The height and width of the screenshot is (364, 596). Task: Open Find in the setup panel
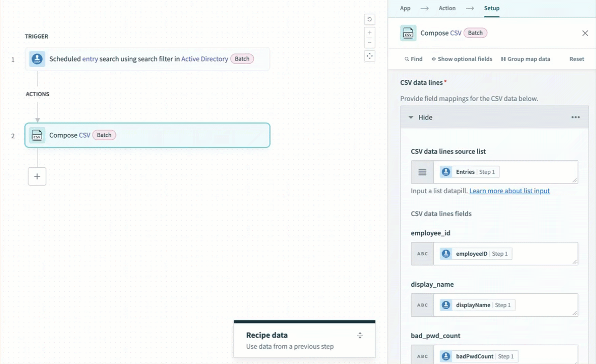click(x=413, y=59)
